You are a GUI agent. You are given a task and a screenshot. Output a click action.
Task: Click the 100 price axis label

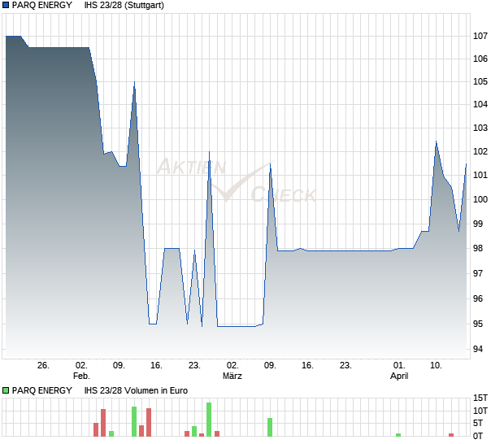pyautogui.click(x=480, y=199)
